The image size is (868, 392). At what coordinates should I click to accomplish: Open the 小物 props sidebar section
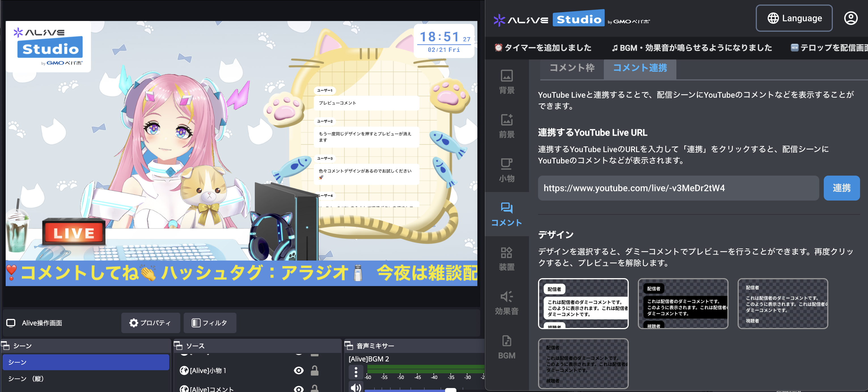click(x=507, y=170)
